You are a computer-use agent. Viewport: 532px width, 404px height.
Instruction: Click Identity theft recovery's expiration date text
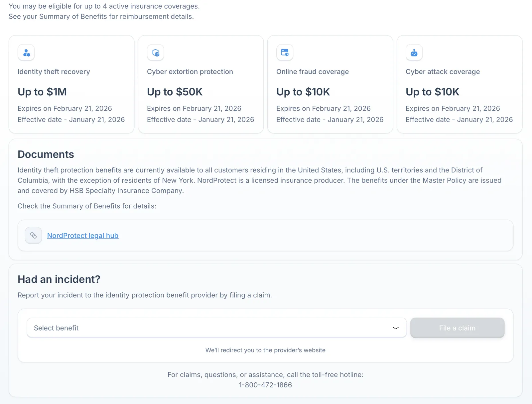(x=65, y=109)
